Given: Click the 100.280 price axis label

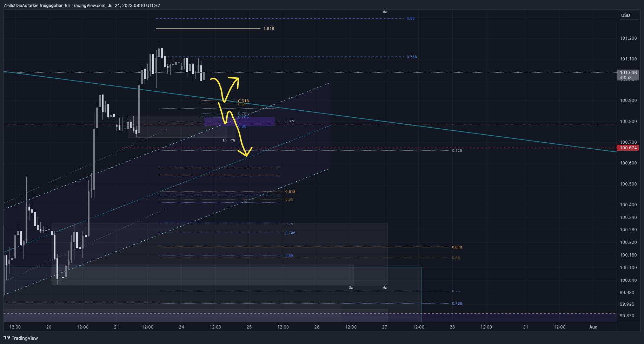Looking at the screenshot, I should pyautogui.click(x=628, y=230).
